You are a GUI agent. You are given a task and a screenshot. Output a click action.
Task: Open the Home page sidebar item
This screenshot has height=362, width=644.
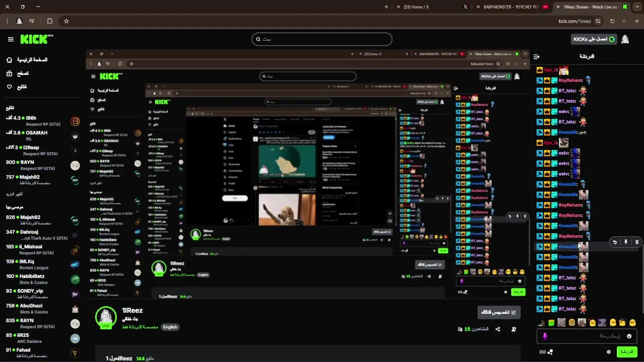(28, 60)
